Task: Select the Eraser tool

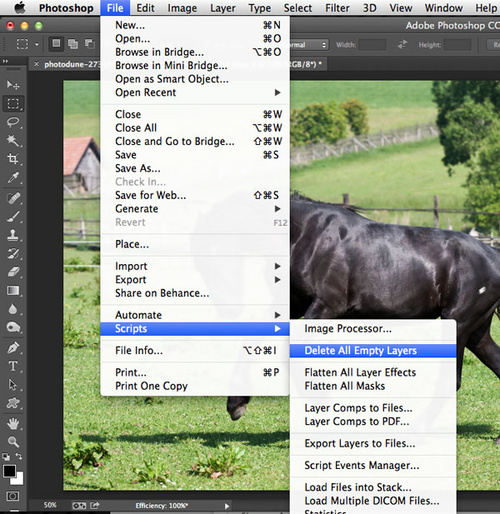Action: tap(13, 272)
